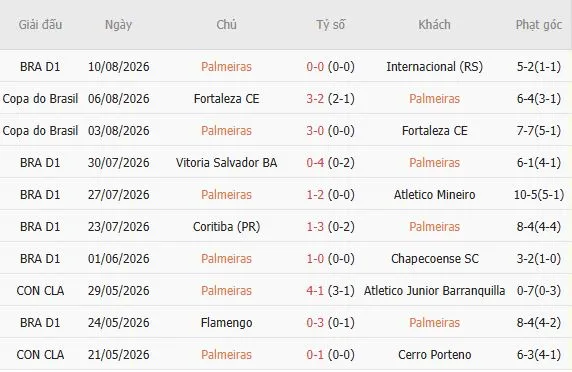Click the Ngày column header
Image resolution: width=572 pixels, height=372 pixels.
coord(118,25)
